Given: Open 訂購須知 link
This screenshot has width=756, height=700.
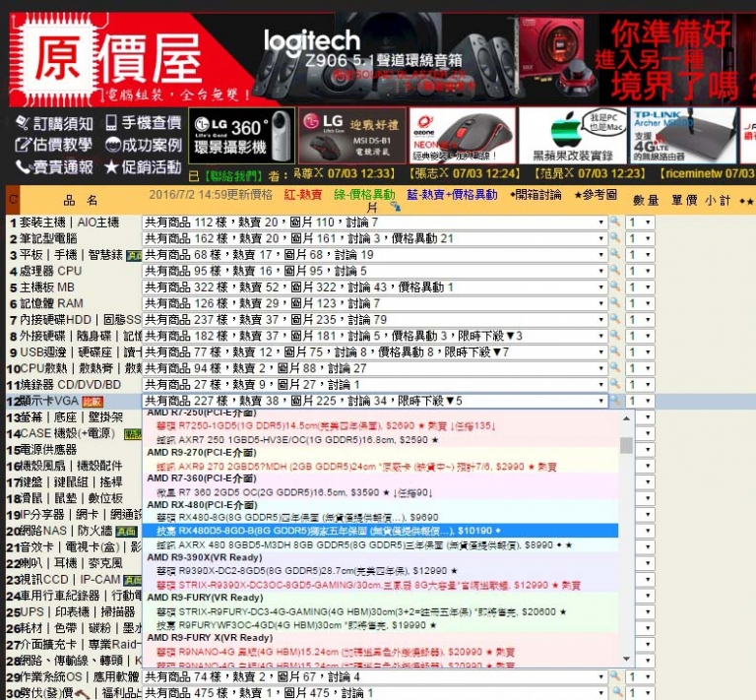Looking at the screenshot, I should pyautogui.click(x=54, y=123).
